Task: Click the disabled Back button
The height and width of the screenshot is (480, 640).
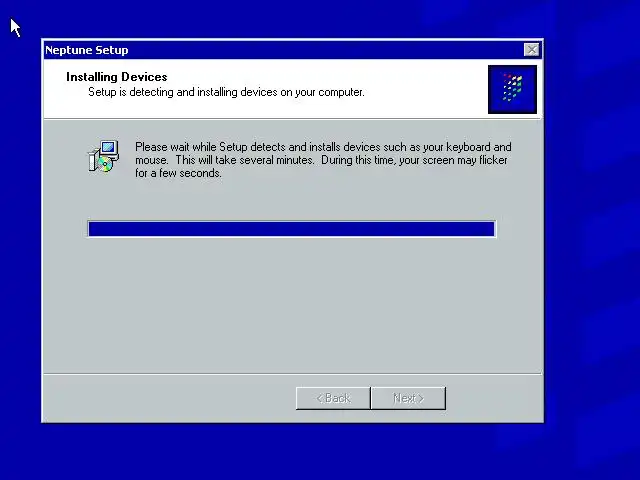Action: point(333,398)
